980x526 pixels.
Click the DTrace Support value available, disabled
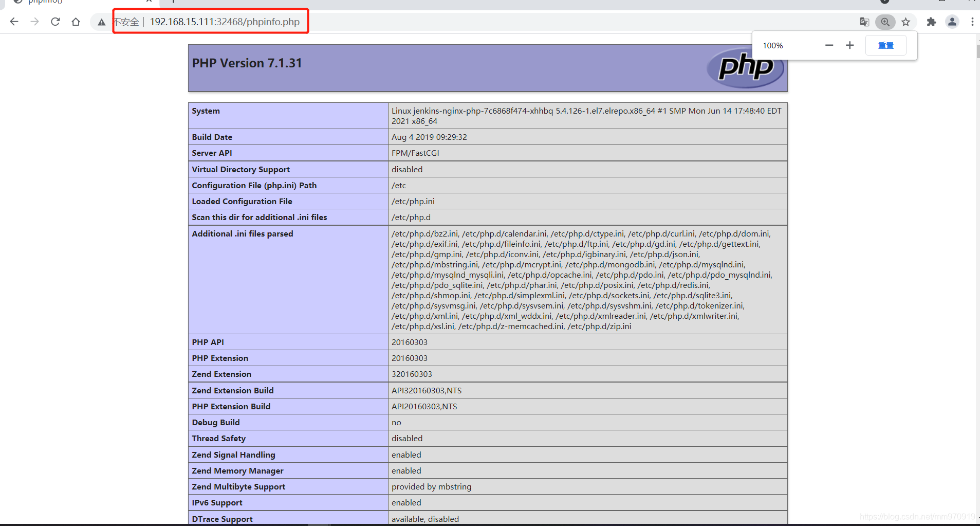(x=425, y=519)
